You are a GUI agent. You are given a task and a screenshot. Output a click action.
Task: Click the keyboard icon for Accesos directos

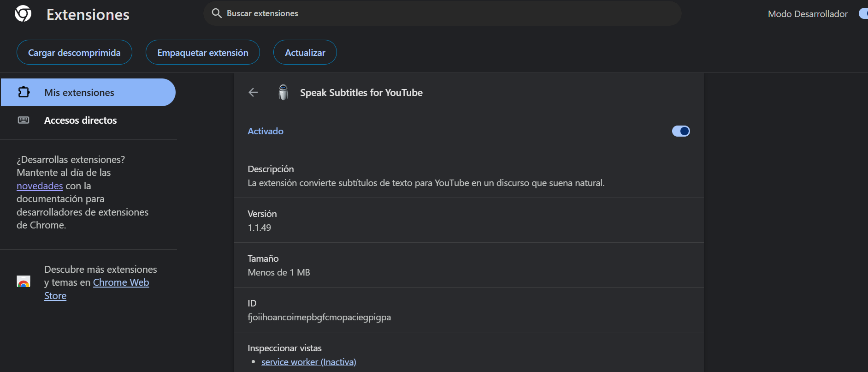(x=24, y=120)
